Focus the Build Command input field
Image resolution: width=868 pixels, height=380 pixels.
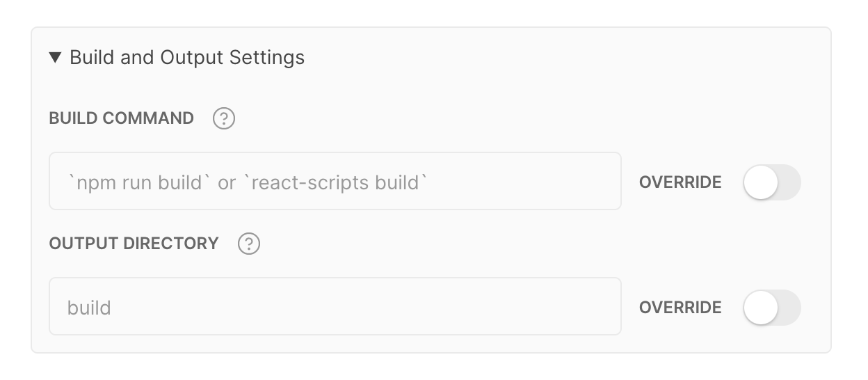335,182
